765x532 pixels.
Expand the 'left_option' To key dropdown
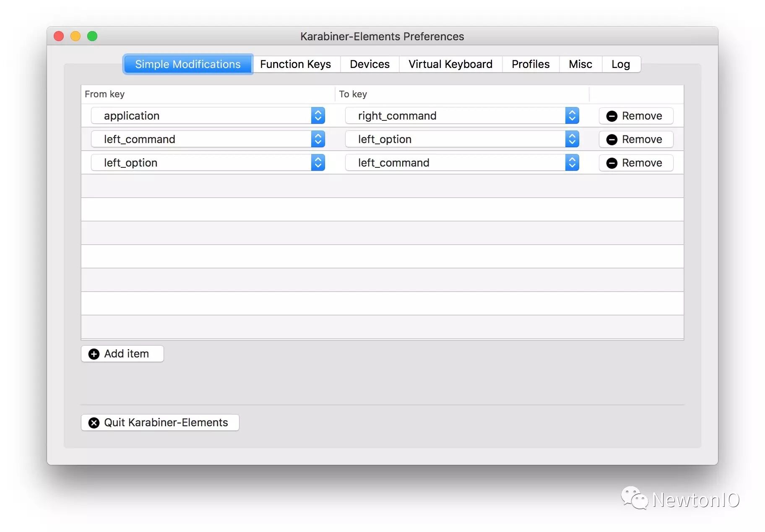click(462, 139)
